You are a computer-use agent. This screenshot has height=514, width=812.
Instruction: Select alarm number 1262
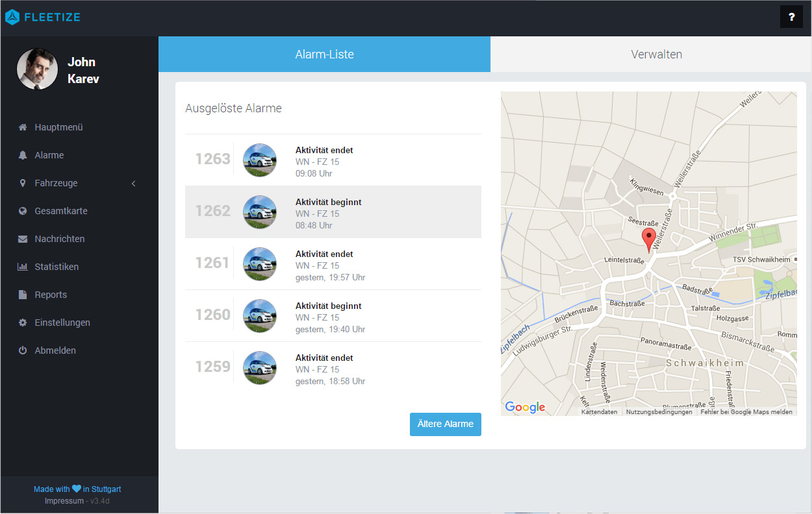(x=213, y=211)
